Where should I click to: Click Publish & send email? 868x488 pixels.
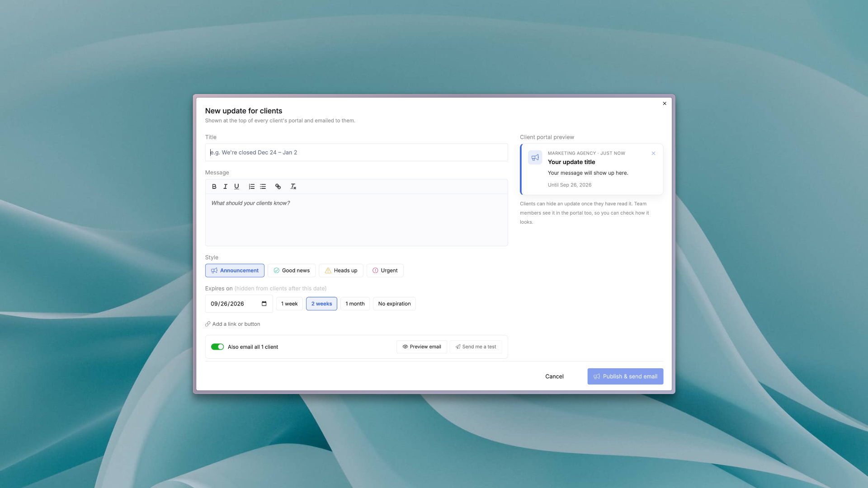pos(625,376)
